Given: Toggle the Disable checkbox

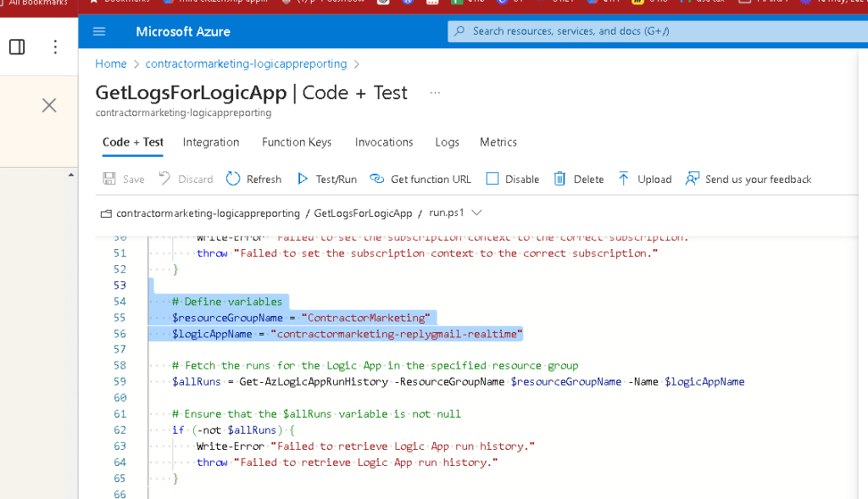Looking at the screenshot, I should click(x=492, y=179).
